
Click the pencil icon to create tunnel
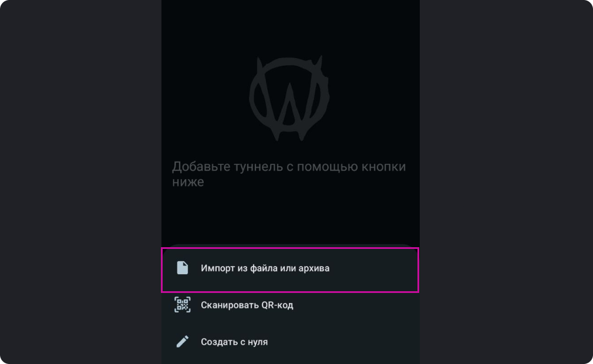coord(182,342)
